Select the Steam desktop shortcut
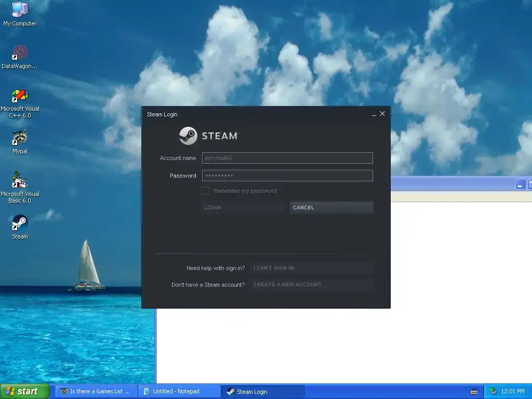 (x=20, y=227)
